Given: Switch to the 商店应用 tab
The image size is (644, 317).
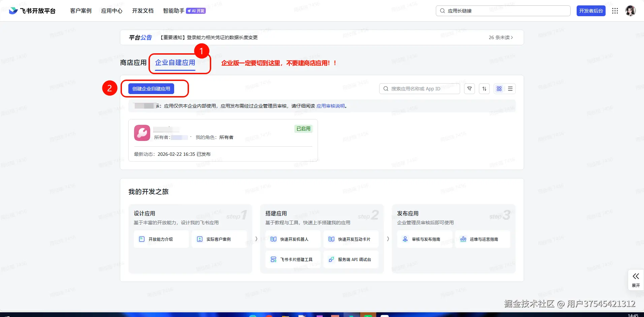Looking at the screenshot, I should coord(133,63).
